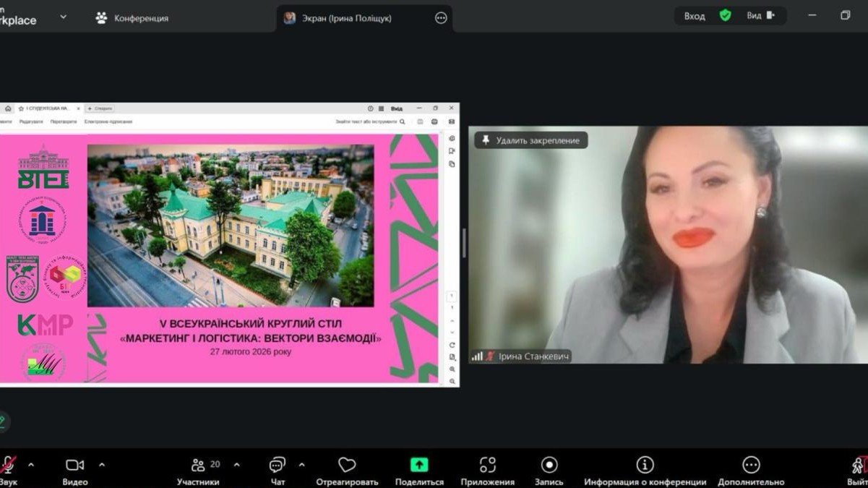The width and height of the screenshot is (868, 488).
Task: Click the green encryption shield icon
Action: click(725, 16)
